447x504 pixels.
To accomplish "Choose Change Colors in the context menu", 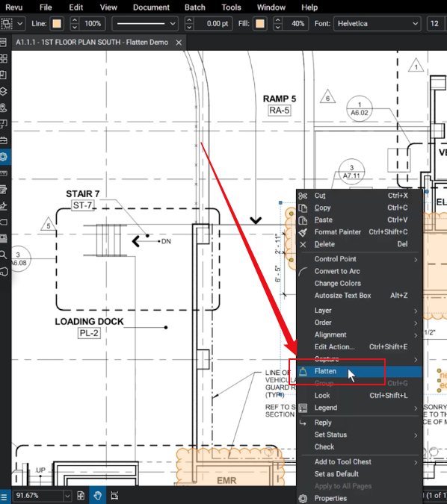I will 359,284.
